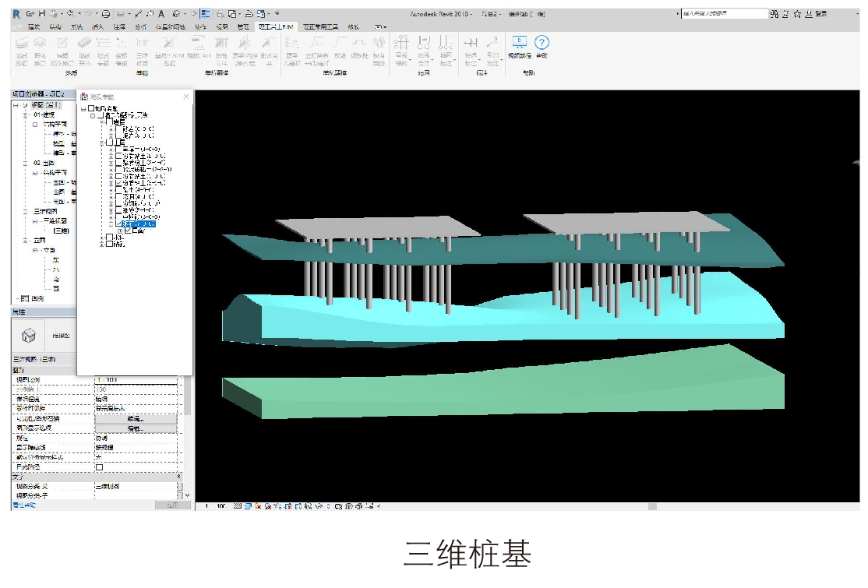Click the 坐标查询 coordinate query ribbon tool
This screenshot has width=868, height=588.
tap(122, 51)
